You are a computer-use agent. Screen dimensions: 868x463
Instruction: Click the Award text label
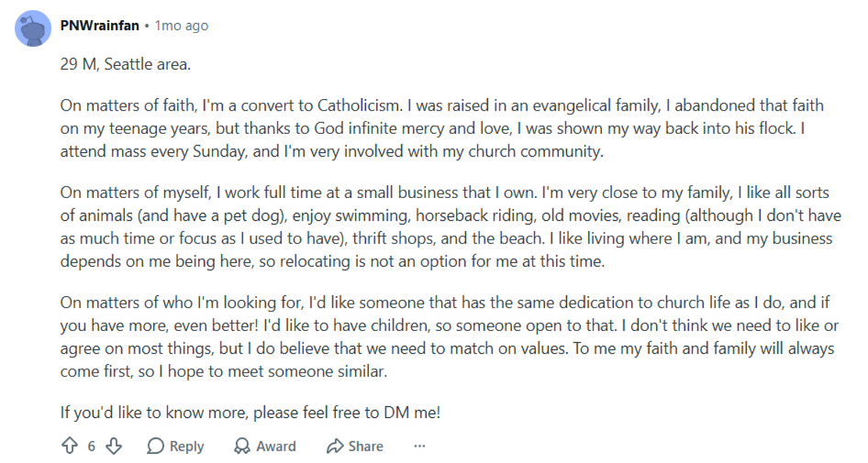[275, 446]
